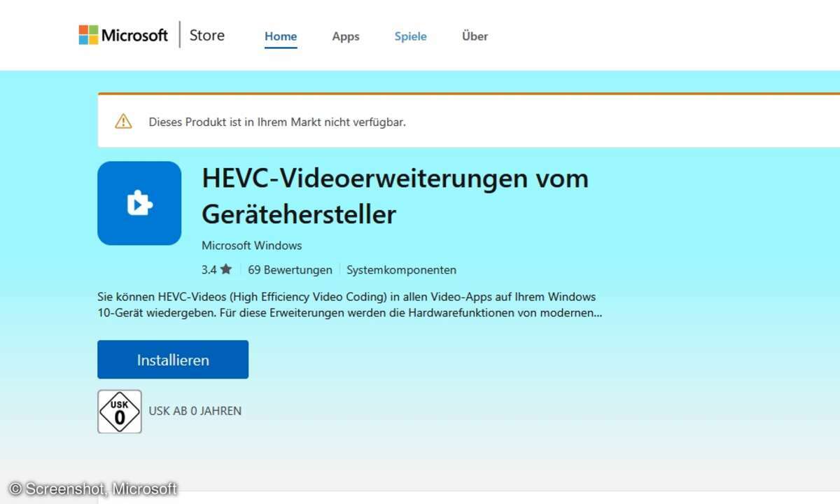840x504 pixels.
Task: Select the 'nicht verfügbar' banner message text
Action: coord(277,122)
